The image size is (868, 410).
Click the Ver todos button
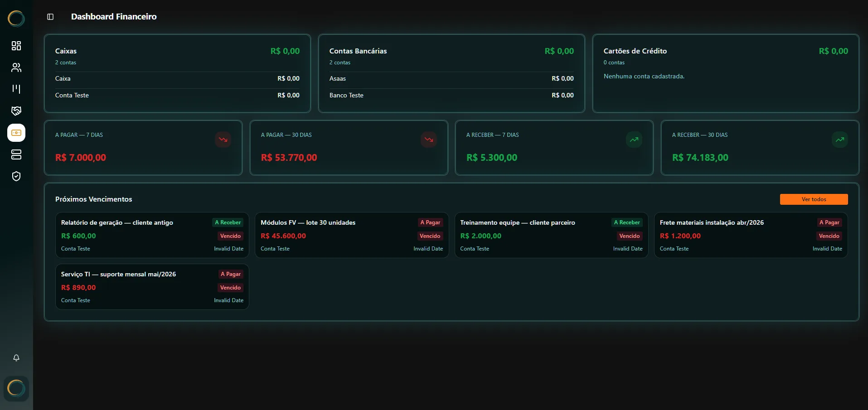point(814,199)
